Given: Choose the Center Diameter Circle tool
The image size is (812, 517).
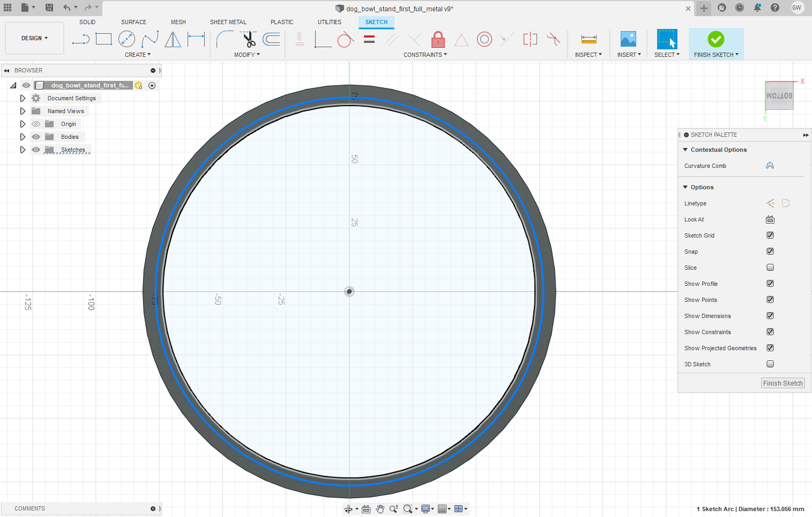Looking at the screenshot, I should coord(126,39).
